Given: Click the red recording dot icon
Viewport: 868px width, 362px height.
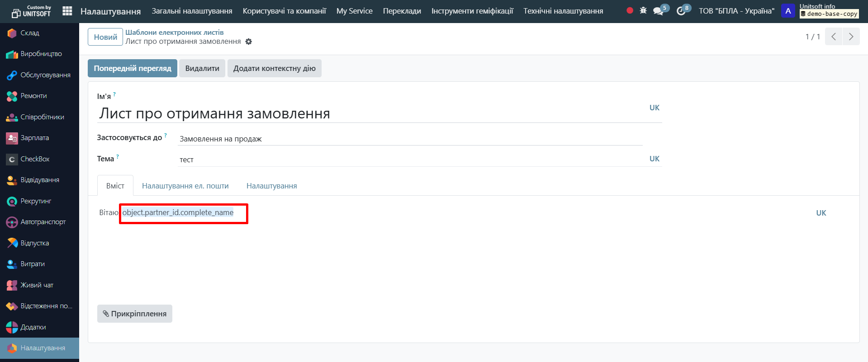Looking at the screenshot, I should point(630,10).
